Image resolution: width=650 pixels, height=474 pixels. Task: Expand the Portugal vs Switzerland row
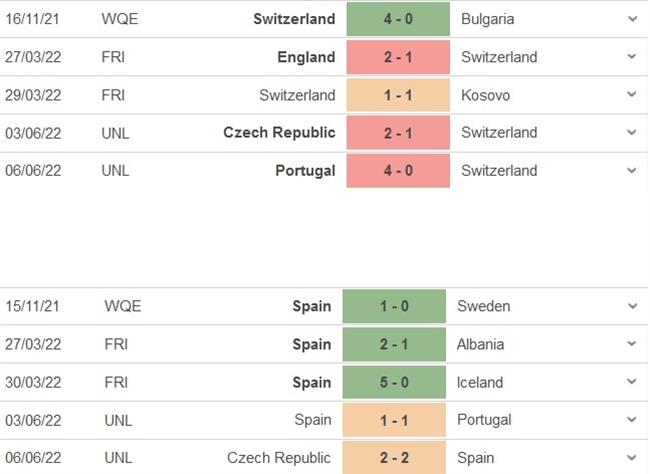click(631, 170)
